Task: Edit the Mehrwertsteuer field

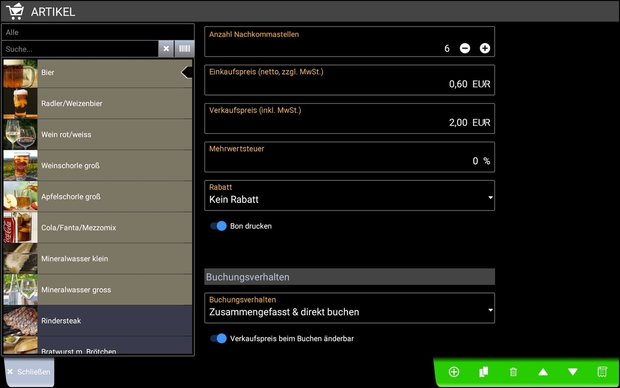Action: (x=350, y=157)
